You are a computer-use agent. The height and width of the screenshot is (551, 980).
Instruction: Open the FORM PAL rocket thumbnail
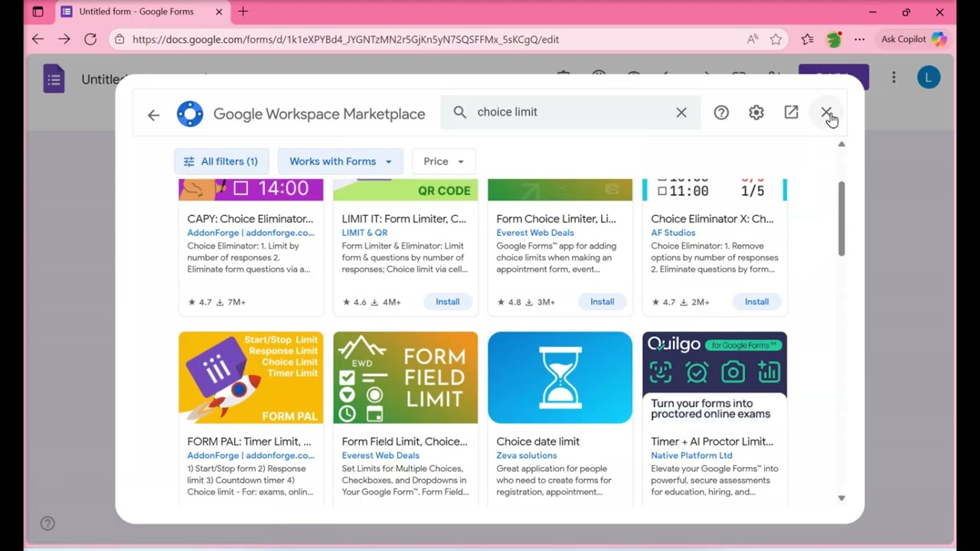[251, 377]
